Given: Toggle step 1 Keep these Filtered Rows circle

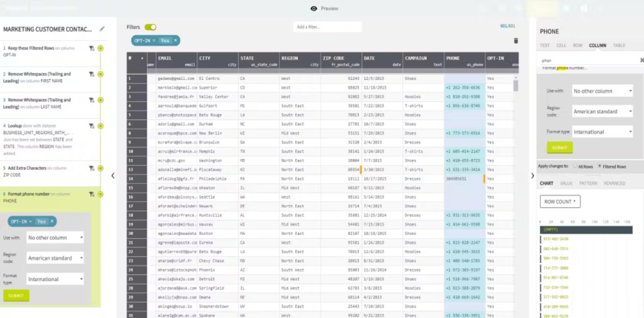Looking at the screenshot, I should tap(100, 48).
